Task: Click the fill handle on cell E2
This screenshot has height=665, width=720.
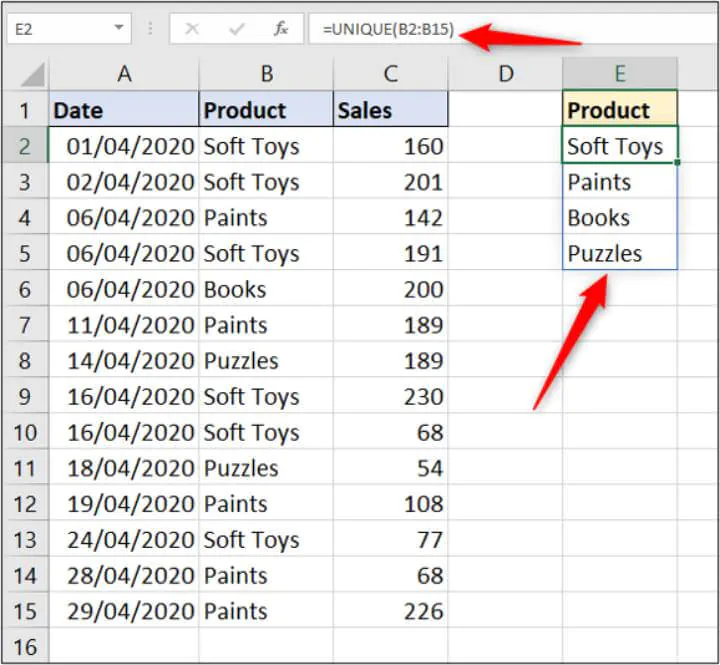Action: (677, 162)
